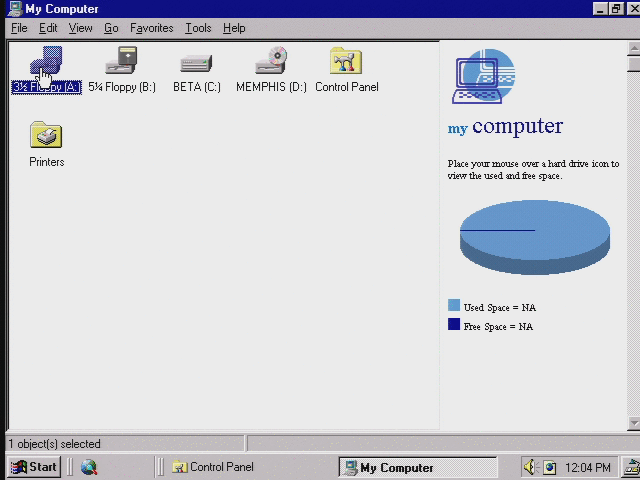Open the Control Panel folder icon
The image size is (640, 480).
click(346, 60)
